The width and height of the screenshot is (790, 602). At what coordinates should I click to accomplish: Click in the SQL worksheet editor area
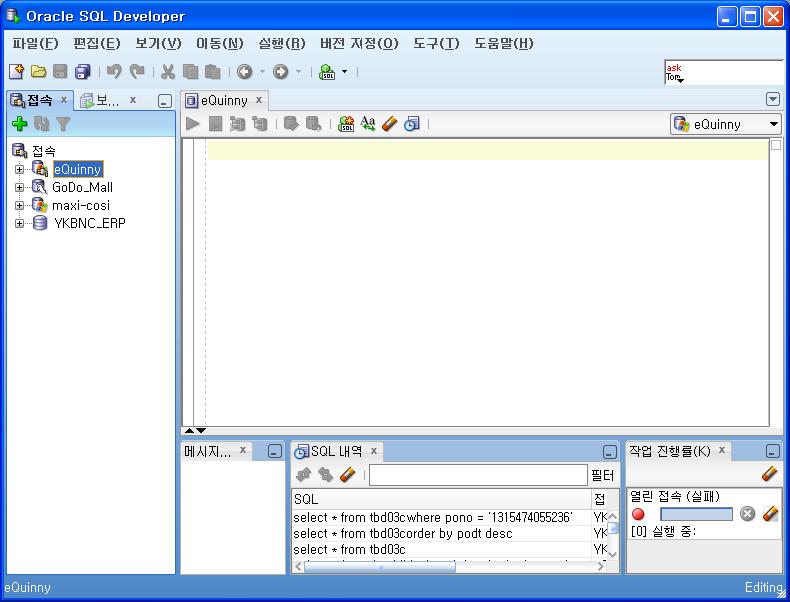(x=487, y=282)
